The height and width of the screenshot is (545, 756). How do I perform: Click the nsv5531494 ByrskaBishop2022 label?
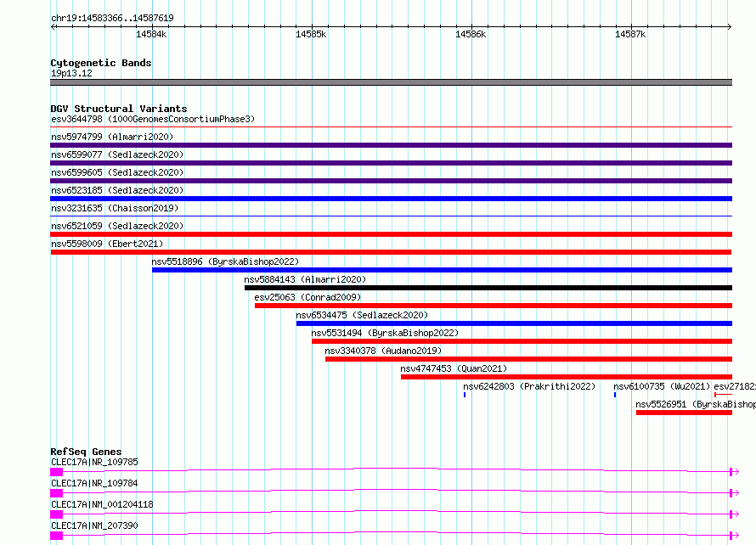tap(385, 333)
